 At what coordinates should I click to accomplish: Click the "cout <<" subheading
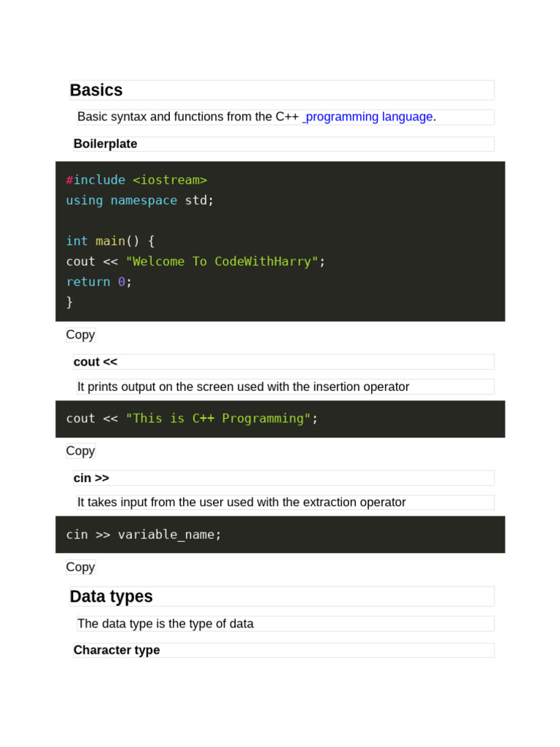[96, 362]
